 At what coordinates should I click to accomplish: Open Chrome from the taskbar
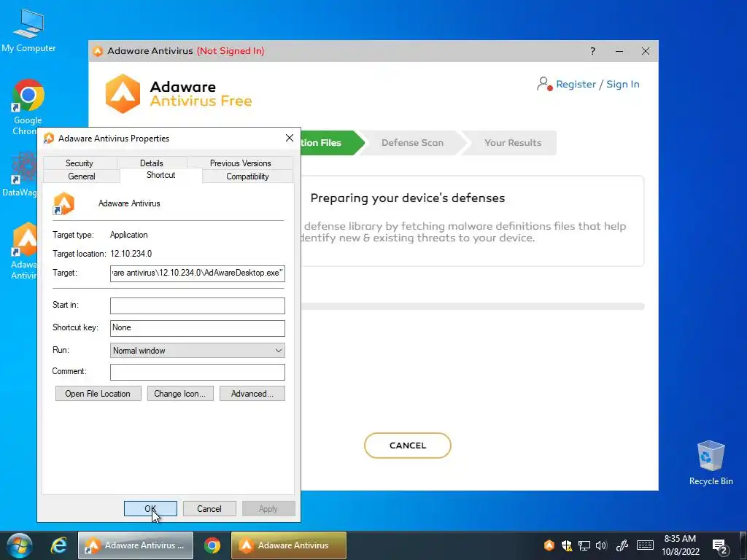212,545
